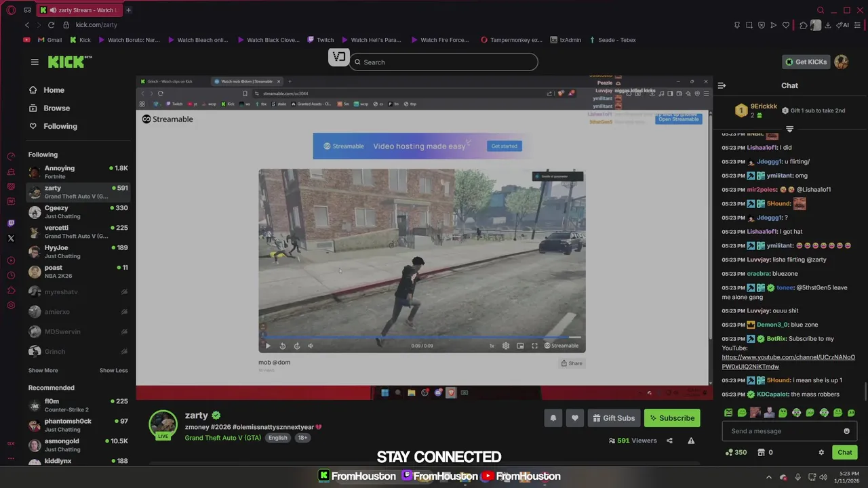
Task: Open the Gmail bookmark
Action: click(x=50, y=40)
